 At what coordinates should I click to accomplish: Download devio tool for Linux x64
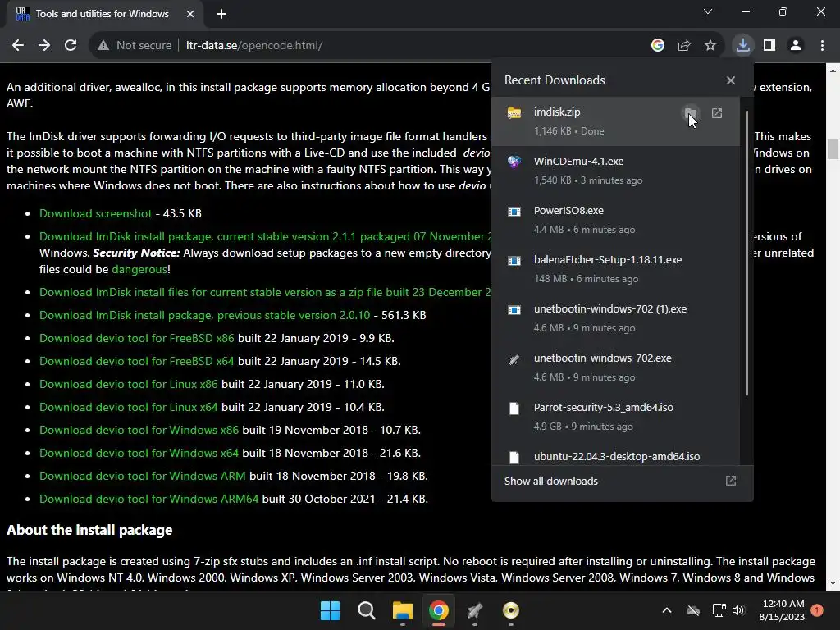click(x=129, y=407)
